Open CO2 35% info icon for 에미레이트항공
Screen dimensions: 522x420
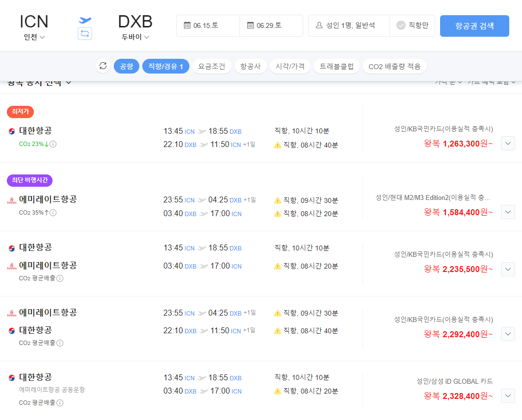coord(53,213)
